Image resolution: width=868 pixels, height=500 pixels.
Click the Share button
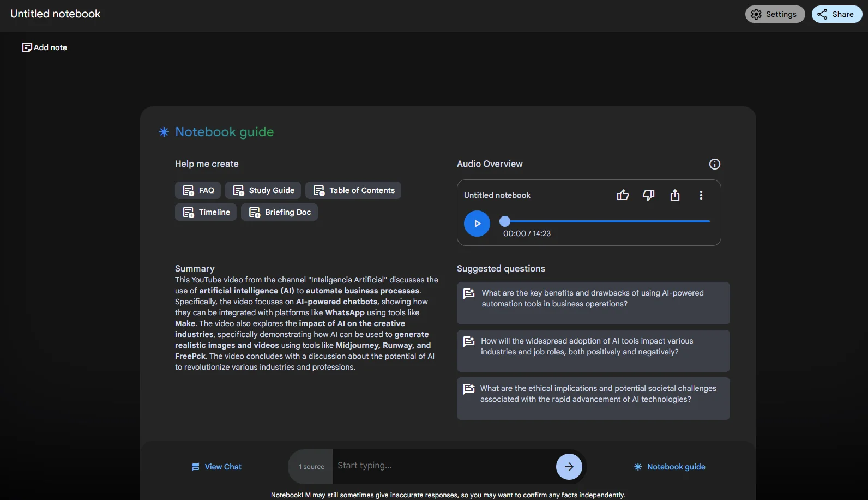(836, 14)
